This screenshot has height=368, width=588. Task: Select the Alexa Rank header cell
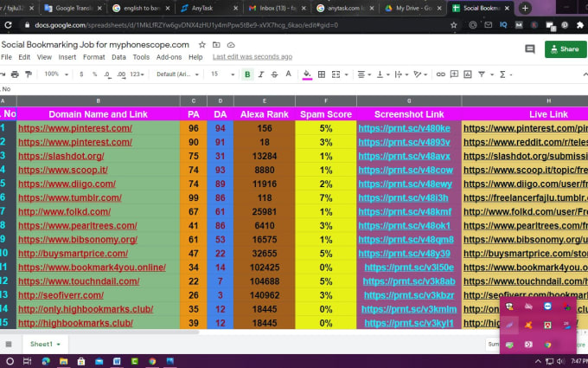pyautogui.click(x=265, y=114)
